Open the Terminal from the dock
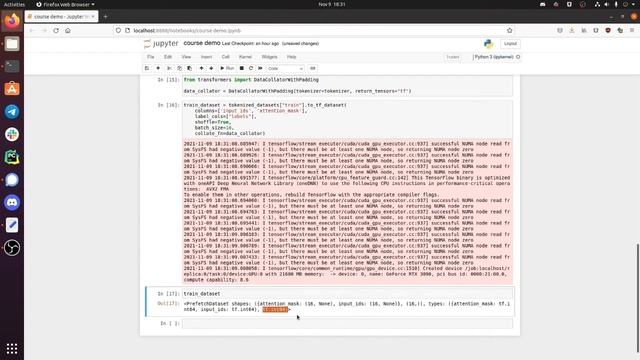The image size is (640, 360). (12, 66)
